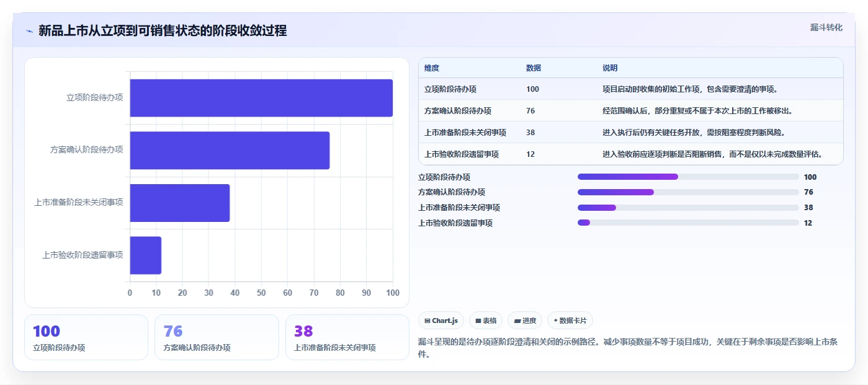Click table cell 立项阶段待办项
This screenshot has width=868, height=385.
point(450,89)
